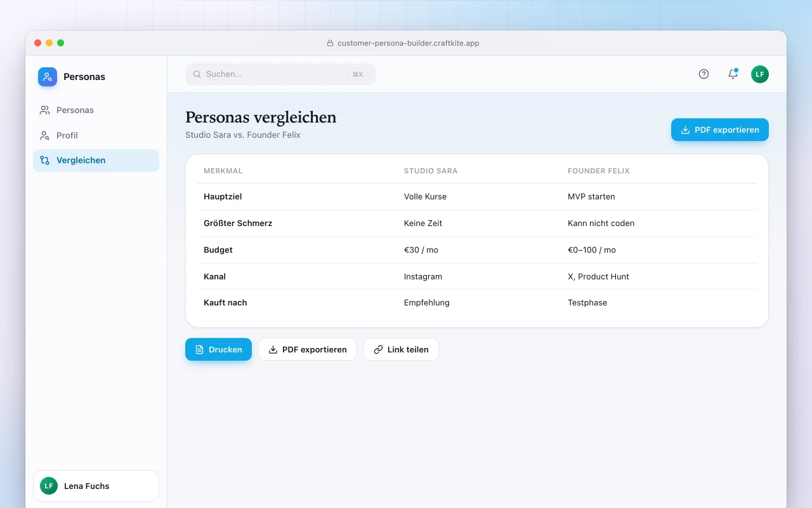Screen dimensions: 812x508
Task: Select the Hauptziel row label
Action: pos(223,197)
